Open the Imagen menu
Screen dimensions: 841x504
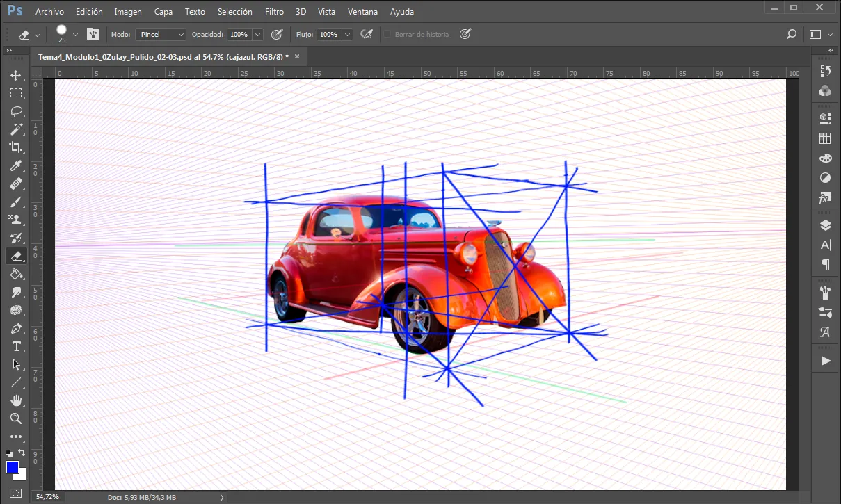point(128,12)
